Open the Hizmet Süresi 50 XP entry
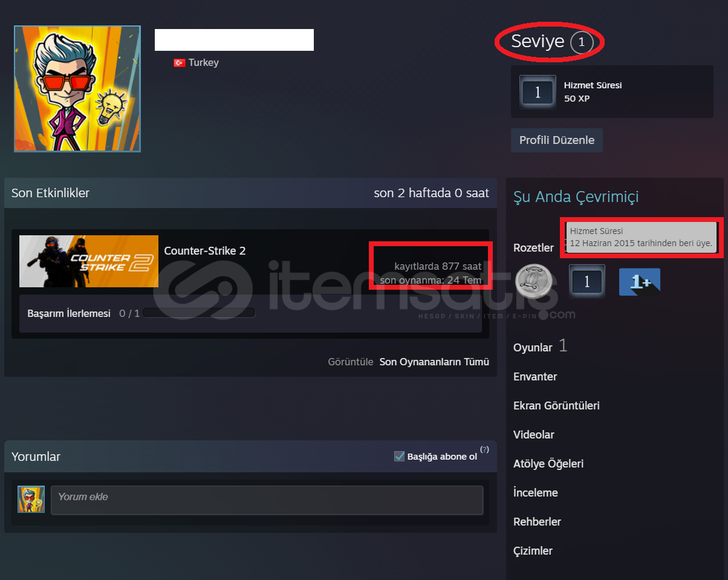The width and height of the screenshot is (728, 580). 612,92
